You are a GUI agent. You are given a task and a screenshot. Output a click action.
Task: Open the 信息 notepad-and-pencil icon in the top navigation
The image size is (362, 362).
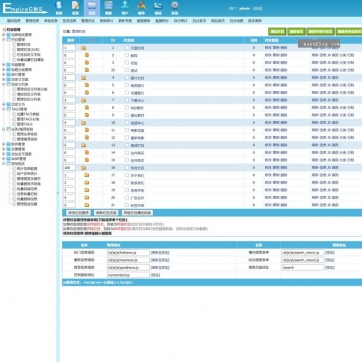(75, 6)
